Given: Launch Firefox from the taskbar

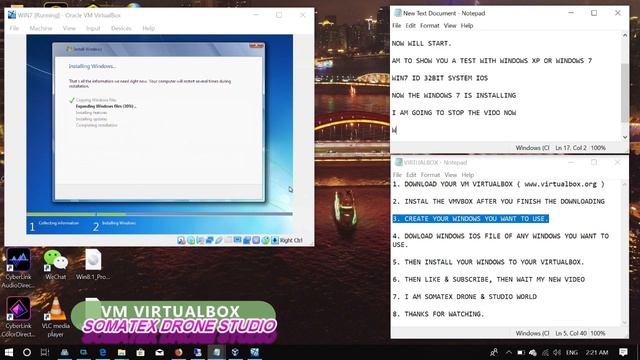Looking at the screenshot, I should [178, 352].
